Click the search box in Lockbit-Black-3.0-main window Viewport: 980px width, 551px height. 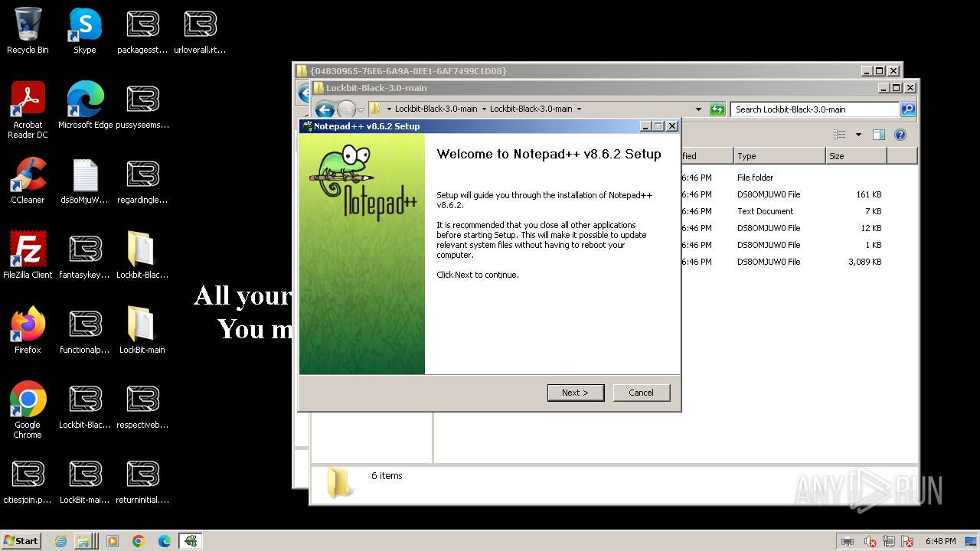815,109
